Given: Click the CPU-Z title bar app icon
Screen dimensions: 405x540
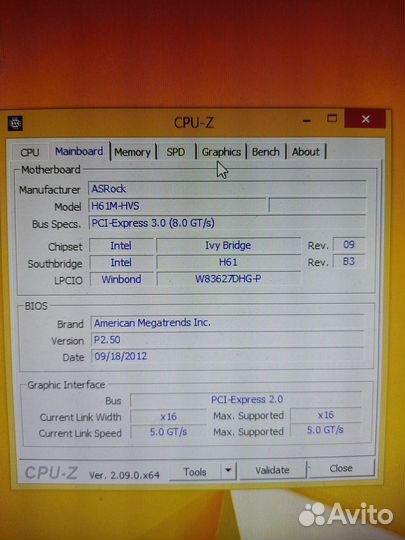Looking at the screenshot, I should [x=15, y=123].
